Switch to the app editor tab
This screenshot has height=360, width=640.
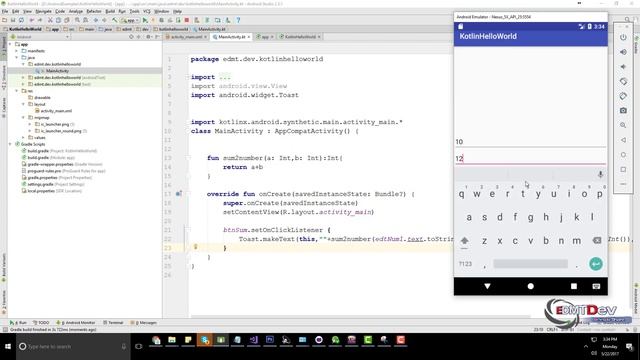(x=265, y=37)
